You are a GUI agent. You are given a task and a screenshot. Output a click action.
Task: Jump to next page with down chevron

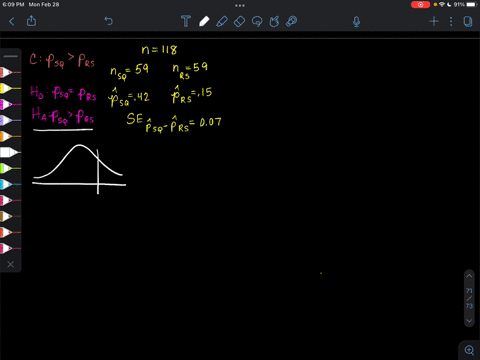[469, 321]
